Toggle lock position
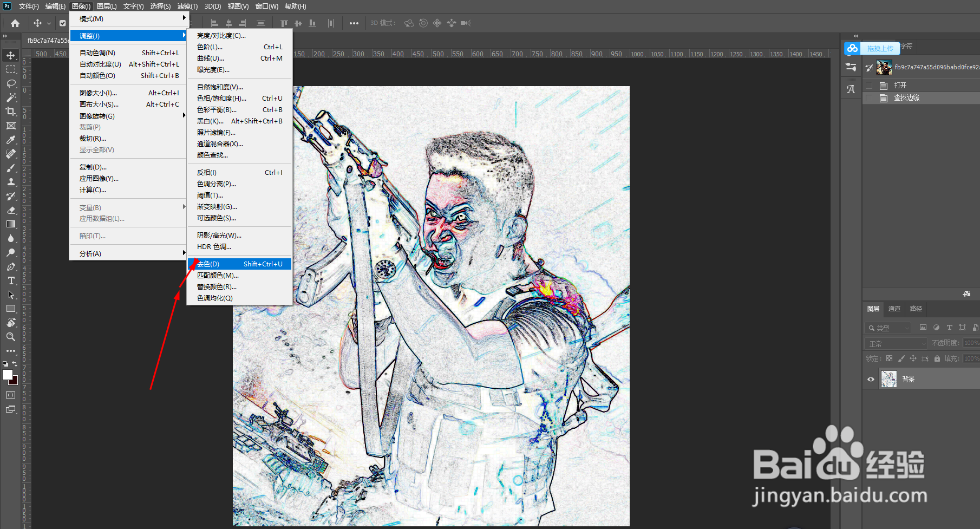980x529 pixels. (913, 358)
